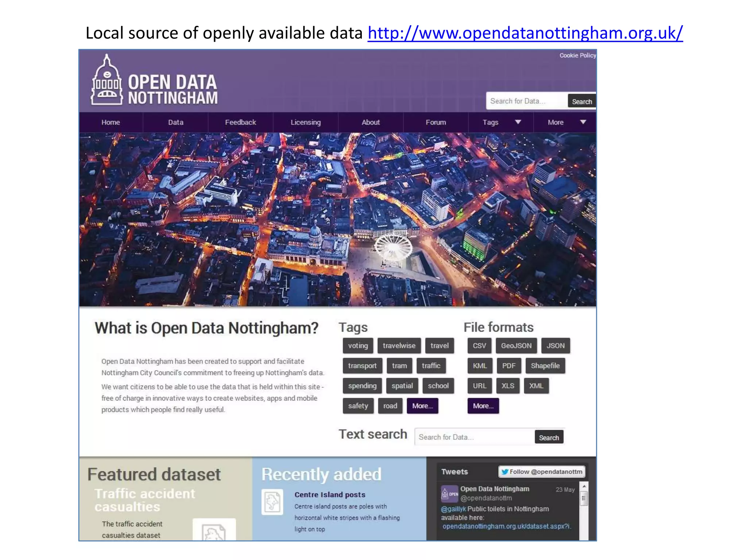Open the Home menu item
Screen dimensions: 747x560
[111, 122]
